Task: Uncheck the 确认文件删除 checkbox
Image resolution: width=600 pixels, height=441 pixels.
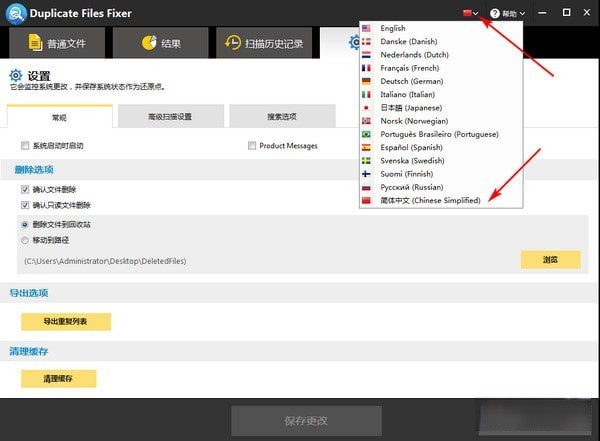Action: click(x=25, y=189)
